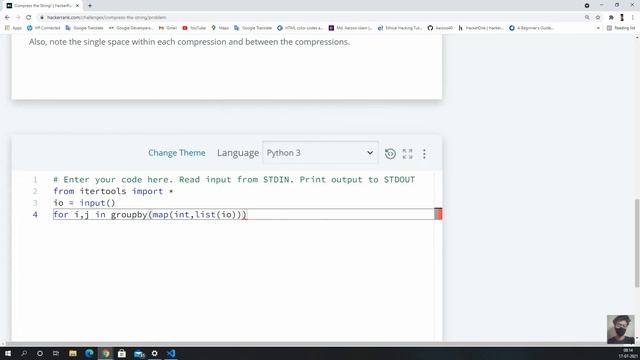Image resolution: width=640 pixels, height=360 pixels.
Task: Reload the page with refresh icon
Action: [29, 18]
